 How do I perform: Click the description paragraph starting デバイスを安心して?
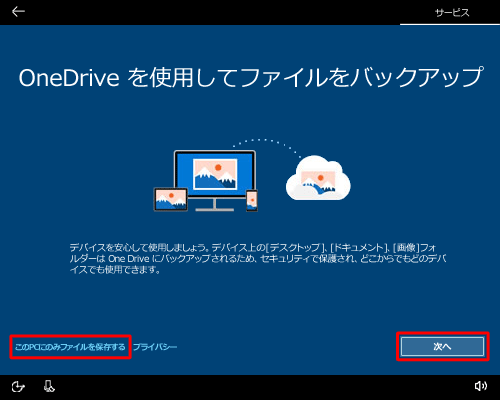pos(258,259)
